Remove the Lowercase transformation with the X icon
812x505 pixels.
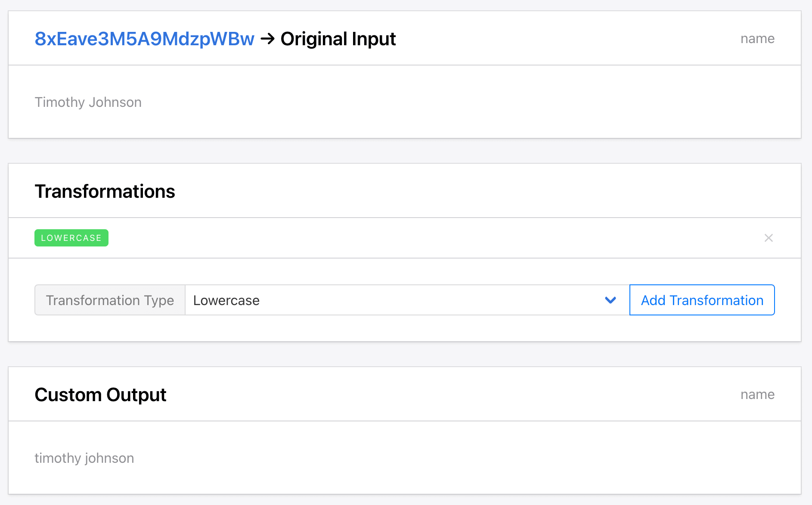769,238
